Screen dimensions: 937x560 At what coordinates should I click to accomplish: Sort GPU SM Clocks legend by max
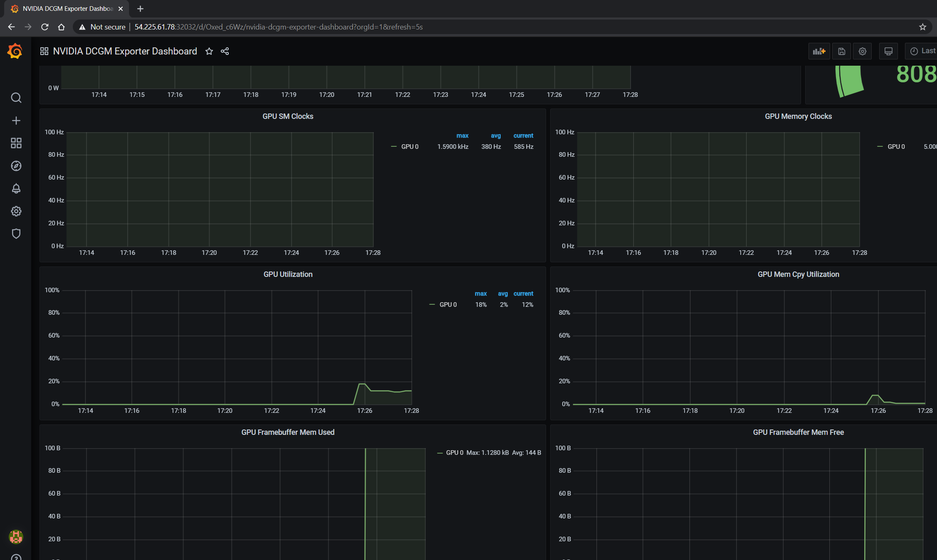(462, 136)
